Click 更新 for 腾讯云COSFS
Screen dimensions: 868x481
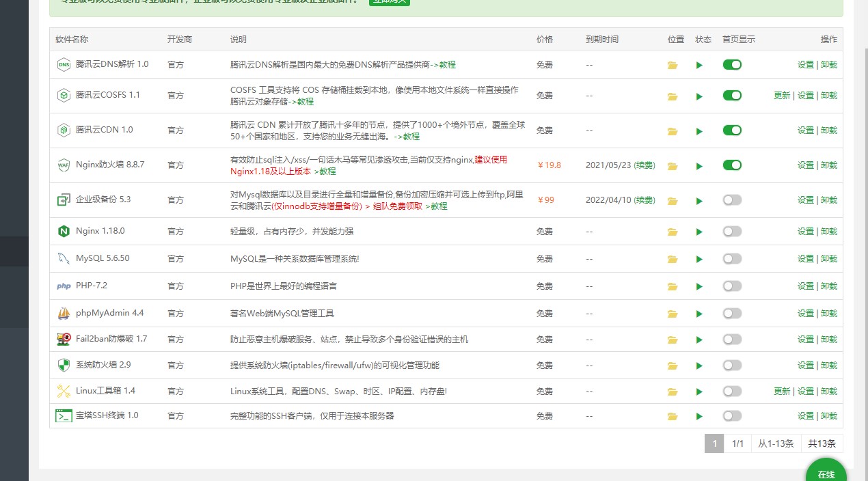click(x=782, y=96)
